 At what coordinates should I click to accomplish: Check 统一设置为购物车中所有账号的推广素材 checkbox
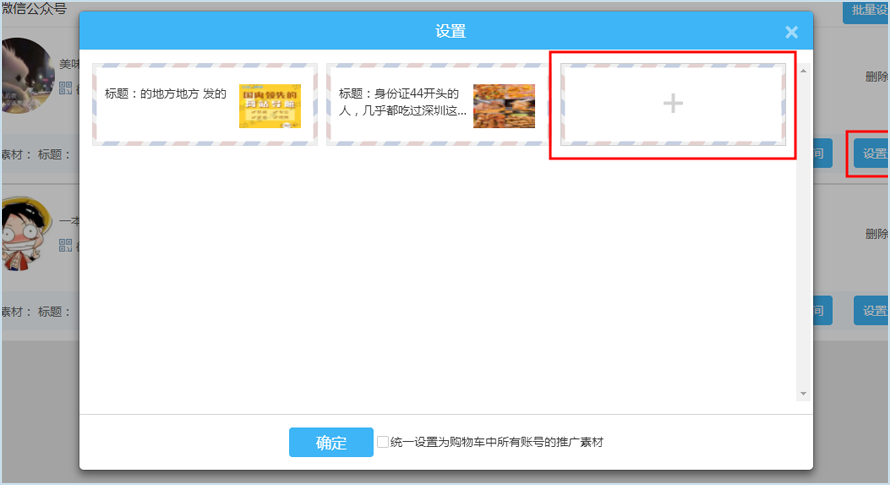(383, 442)
